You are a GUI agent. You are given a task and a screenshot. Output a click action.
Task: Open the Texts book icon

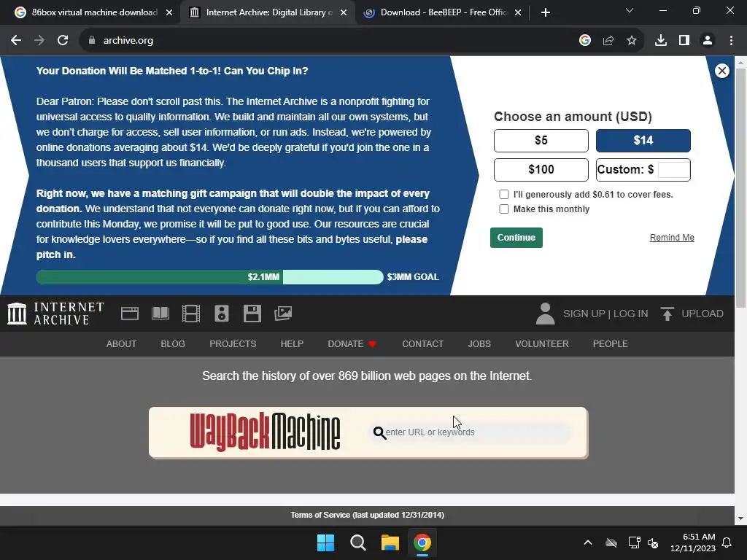coord(160,314)
